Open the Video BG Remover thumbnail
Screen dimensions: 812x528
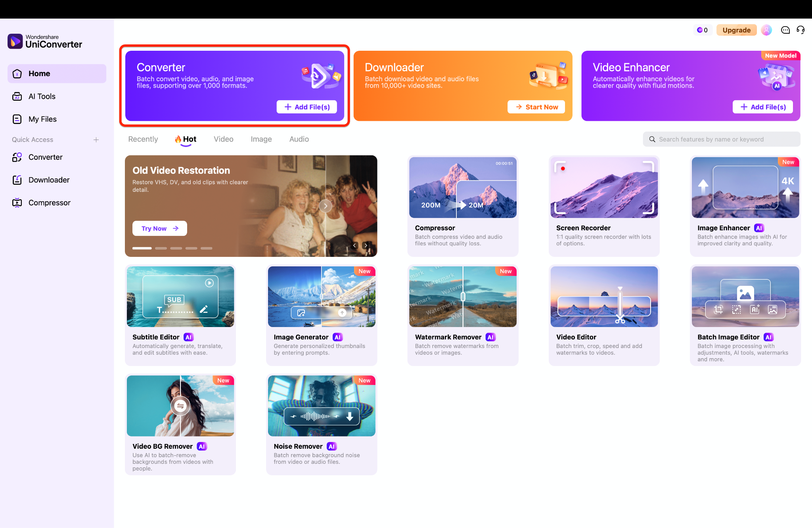180,406
